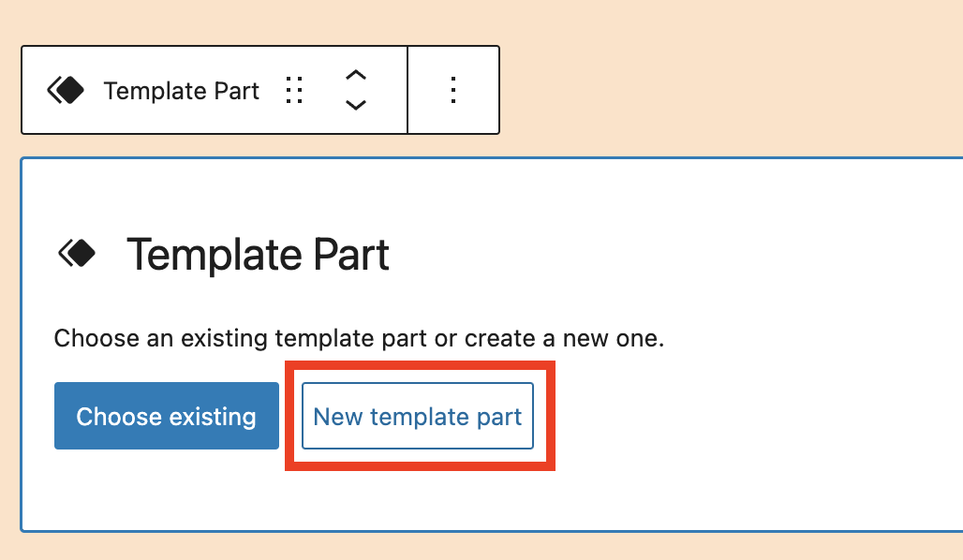963x560 pixels.
Task: Create a New template part
Action: [418, 416]
